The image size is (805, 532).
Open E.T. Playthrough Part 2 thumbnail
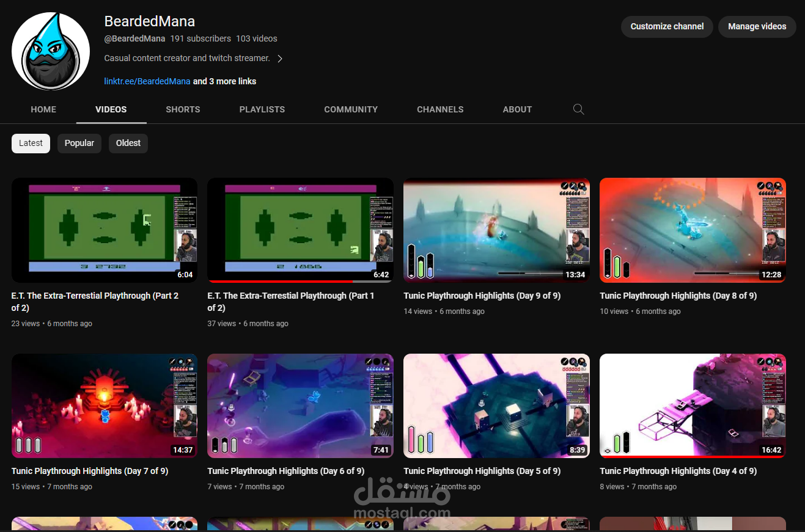[x=105, y=230]
